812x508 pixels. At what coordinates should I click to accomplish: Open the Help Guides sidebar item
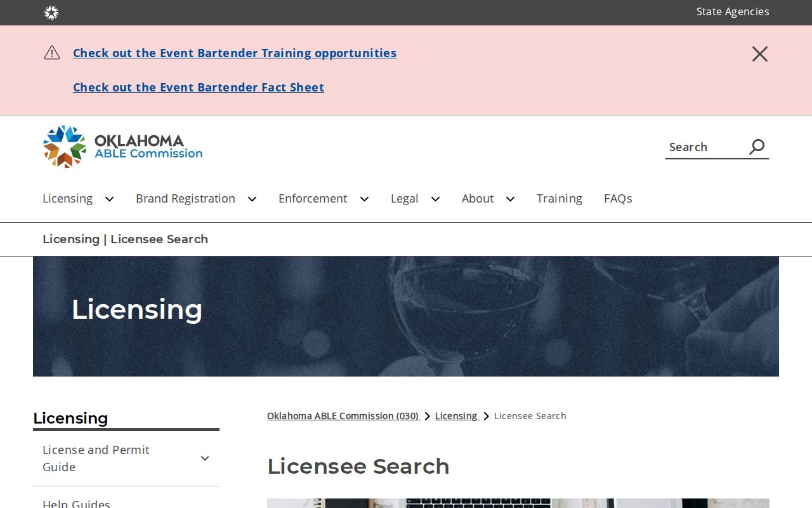point(76,504)
